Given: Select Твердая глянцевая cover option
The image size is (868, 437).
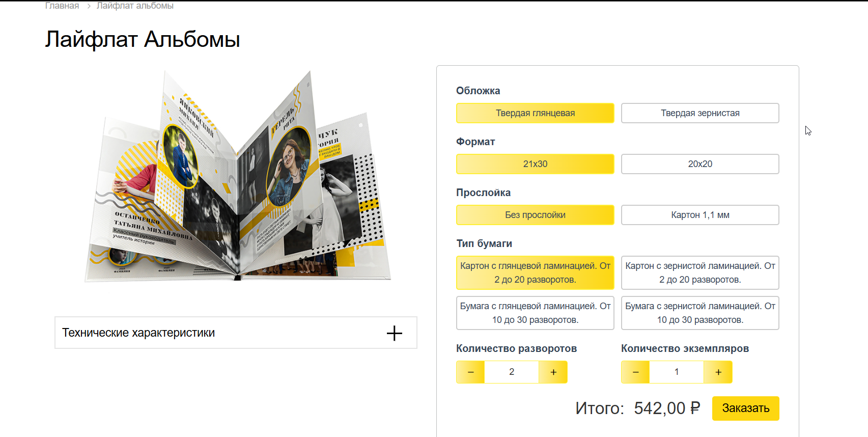Looking at the screenshot, I should pyautogui.click(x=535, y=113).
